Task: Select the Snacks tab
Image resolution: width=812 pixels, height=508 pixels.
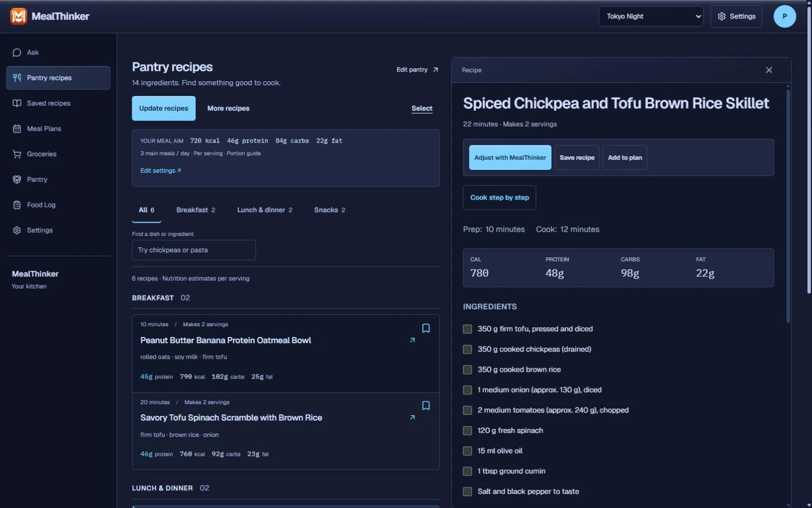Action: [x=329, y=210]
